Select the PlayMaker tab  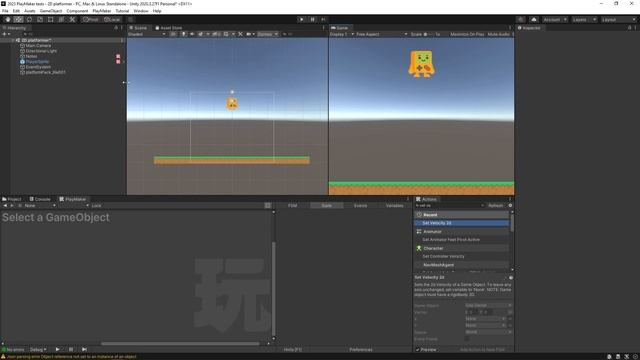point(73,199)
